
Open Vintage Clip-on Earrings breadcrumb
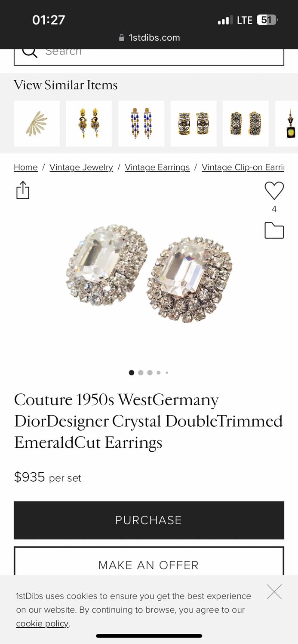243,167
